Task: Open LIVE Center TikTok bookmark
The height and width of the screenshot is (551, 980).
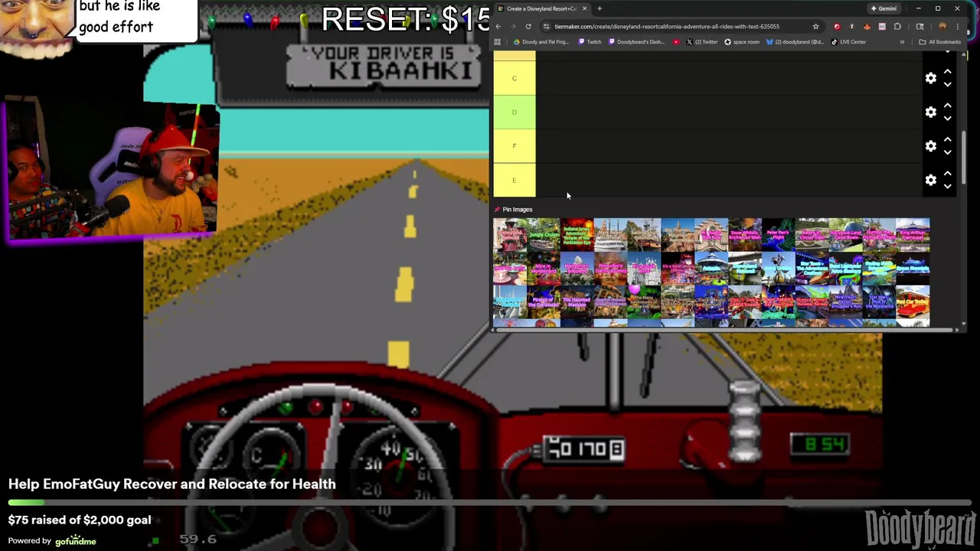Action: [848, 42]
